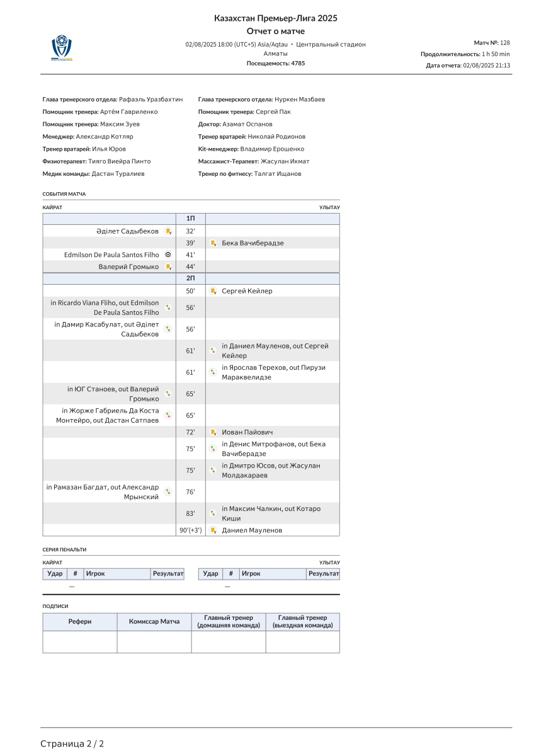This screenshot has width=534, height=756.
Task: Click Валерий Громыко's yellow card icon at 44'
Action: (168, 267)
